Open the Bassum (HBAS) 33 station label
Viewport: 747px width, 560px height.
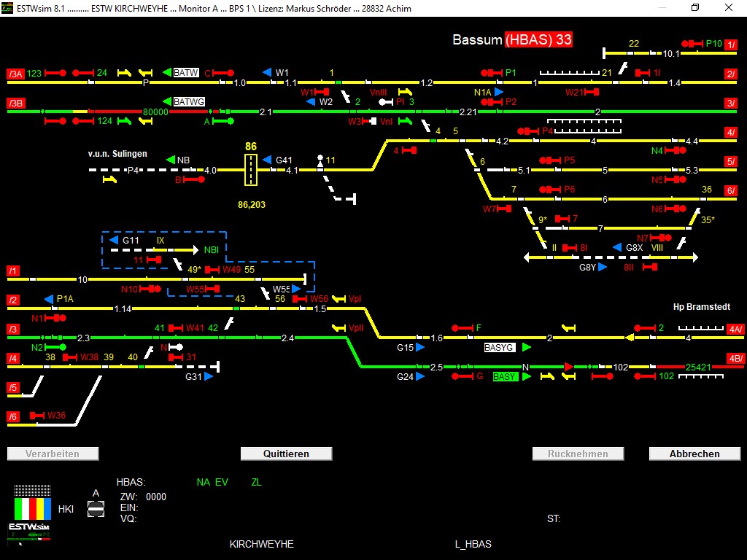[512, 39]
